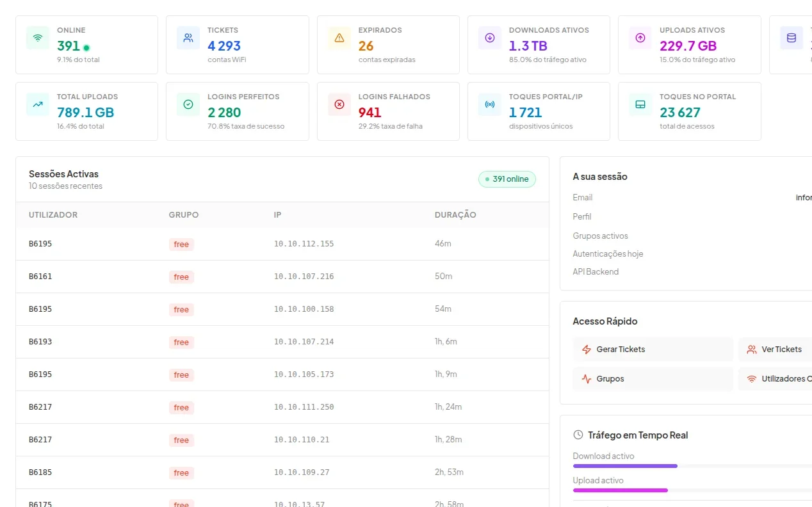The image size is (812, 507).
Task: Click the free tag in the 46m row
Action: 181,245
